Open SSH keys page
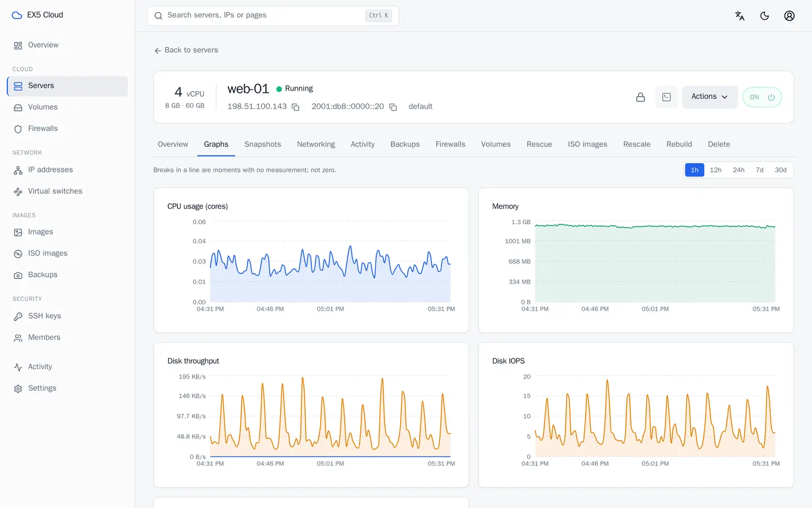The height and width of the screenshot is (508, 812). point(67,316)
